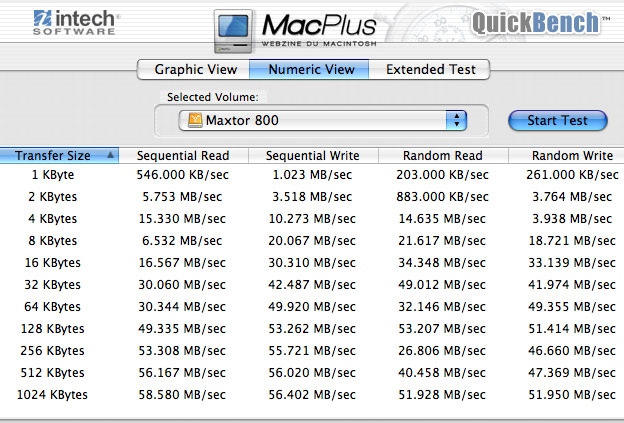Click the 53.308 MB/sec sequential read cell
Image resolution: width=624 pixels, height=423 pixels.
click(x=182, y=351)
